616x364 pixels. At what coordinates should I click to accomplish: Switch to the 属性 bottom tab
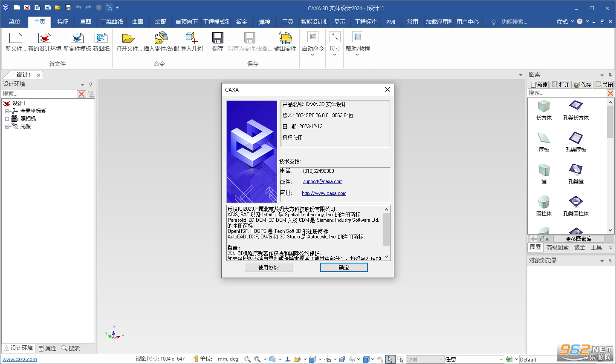[x=47, y=348]
